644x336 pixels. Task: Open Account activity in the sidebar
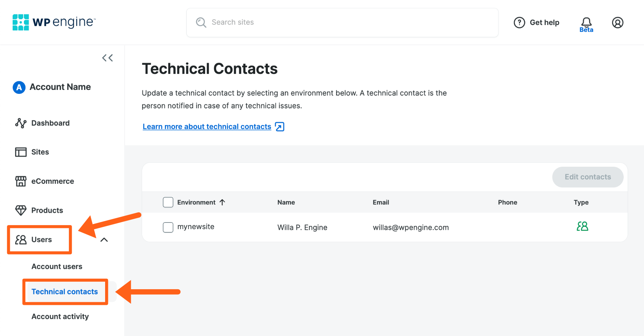pyautogui.click(x=60, y=316)
